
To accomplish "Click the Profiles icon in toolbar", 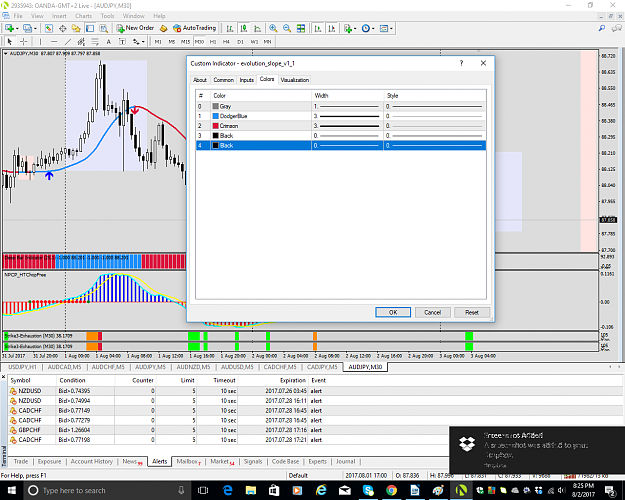I will click(x=27, y=28).
